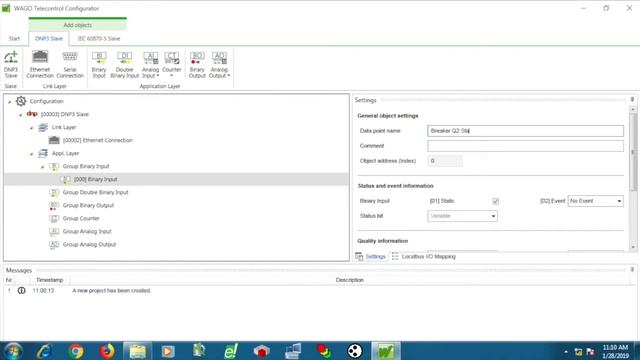The image size is (640, 360).
Task: Click the info icon in message row
Action: click(x=21, y=291)
